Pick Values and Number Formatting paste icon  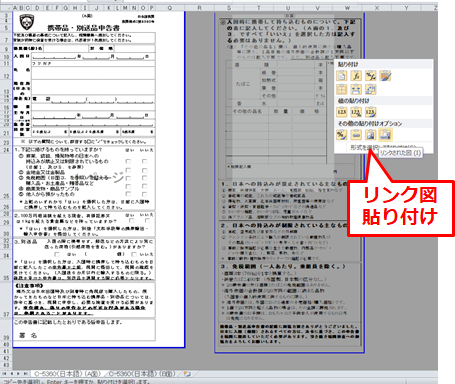coord(356,112)
